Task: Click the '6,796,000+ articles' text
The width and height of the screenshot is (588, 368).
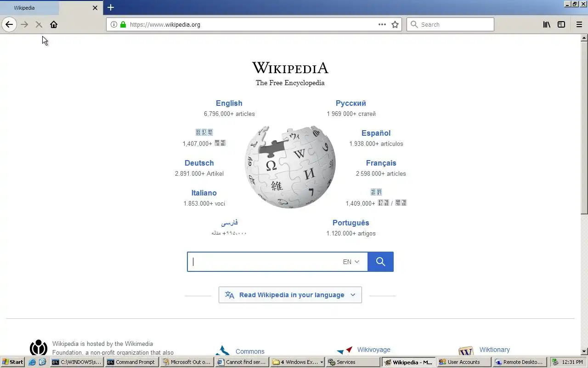Action: (x=229, y=114)
